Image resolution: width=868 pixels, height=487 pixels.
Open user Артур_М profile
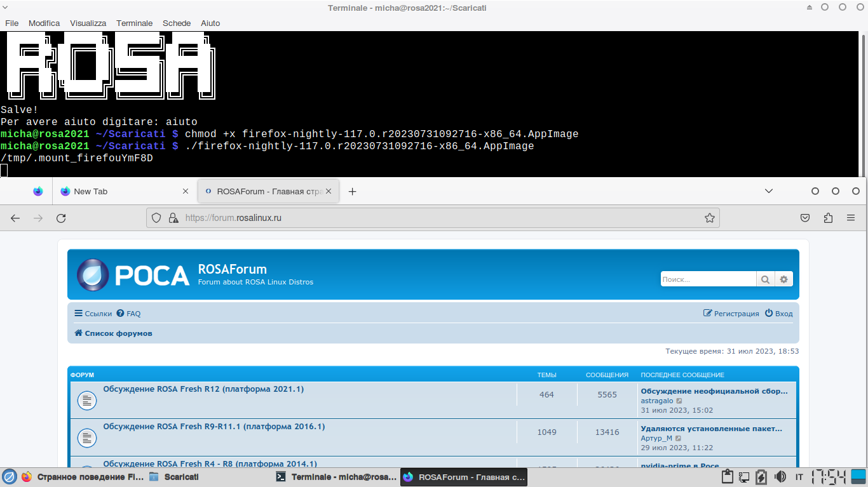click(656, 438)
